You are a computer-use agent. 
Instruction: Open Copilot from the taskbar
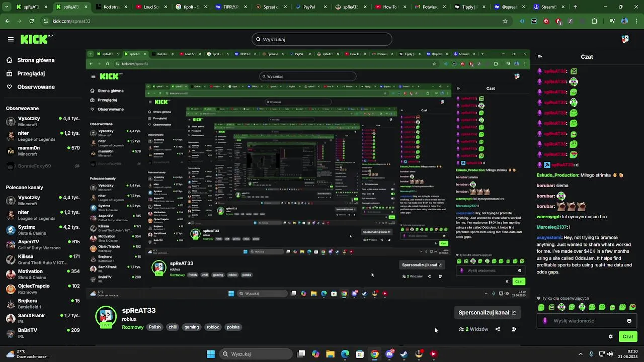(315, 354)
